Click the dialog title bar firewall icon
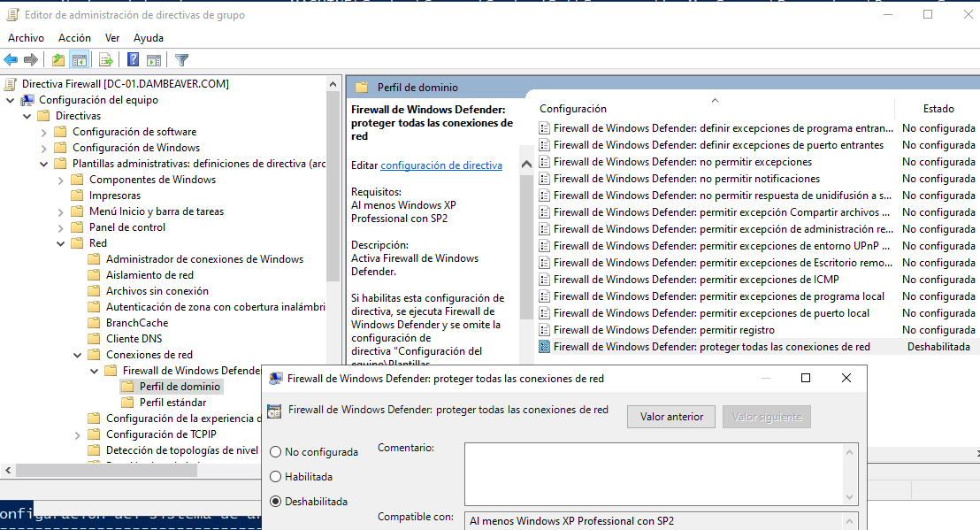980x530 pixels. 276,379
